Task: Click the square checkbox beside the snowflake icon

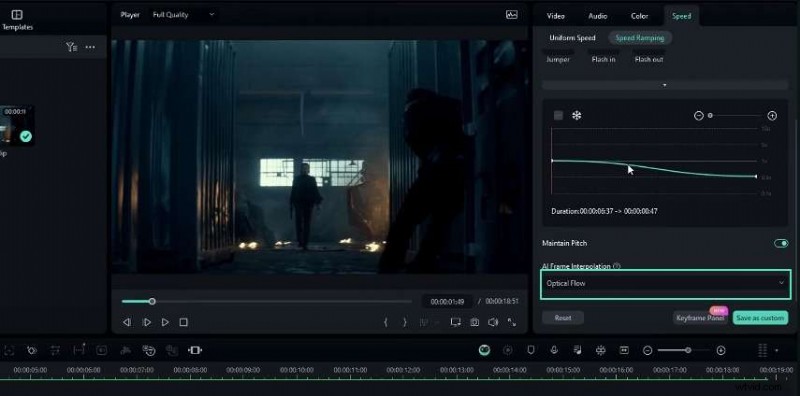Action: [558, 116]
